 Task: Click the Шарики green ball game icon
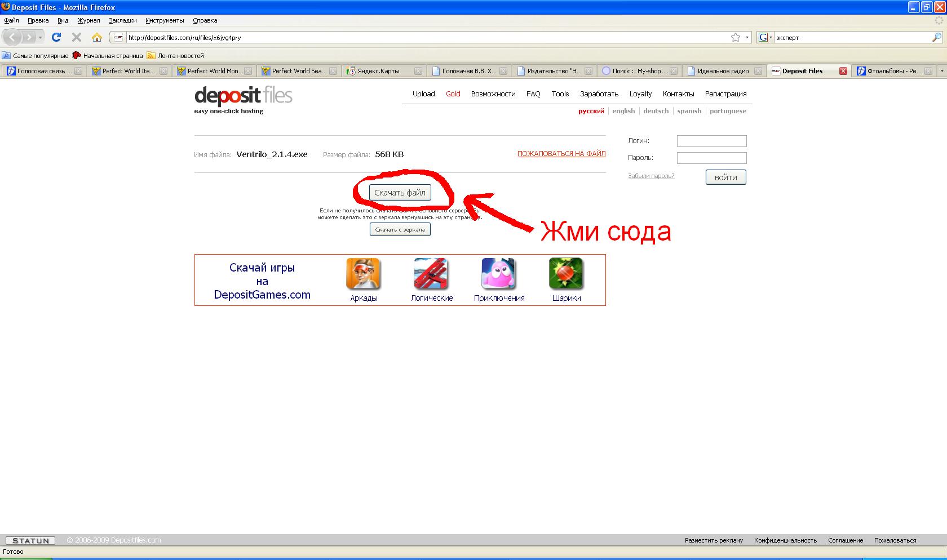[567, 273]
